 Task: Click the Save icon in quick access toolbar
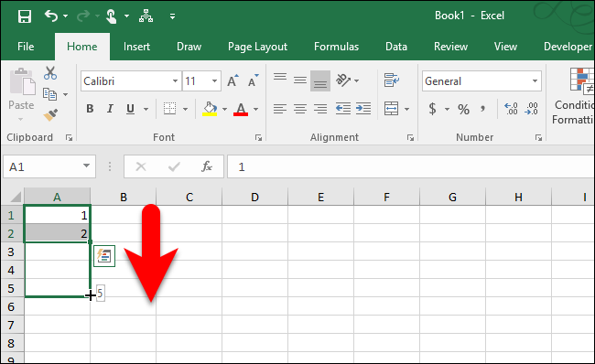[x=25, y=16]
